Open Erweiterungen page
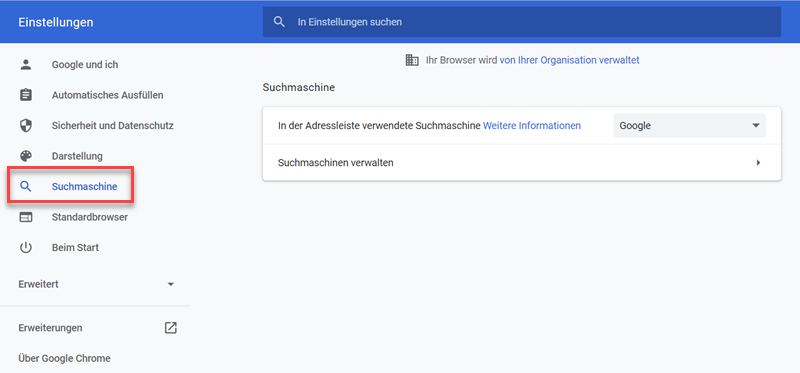 click(x=51, y=328)
